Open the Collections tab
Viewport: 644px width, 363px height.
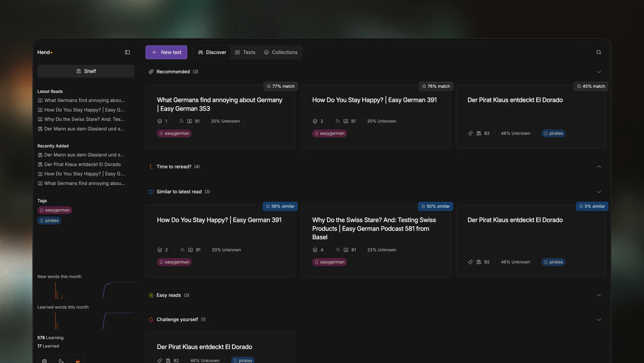(x=281, y=52)
